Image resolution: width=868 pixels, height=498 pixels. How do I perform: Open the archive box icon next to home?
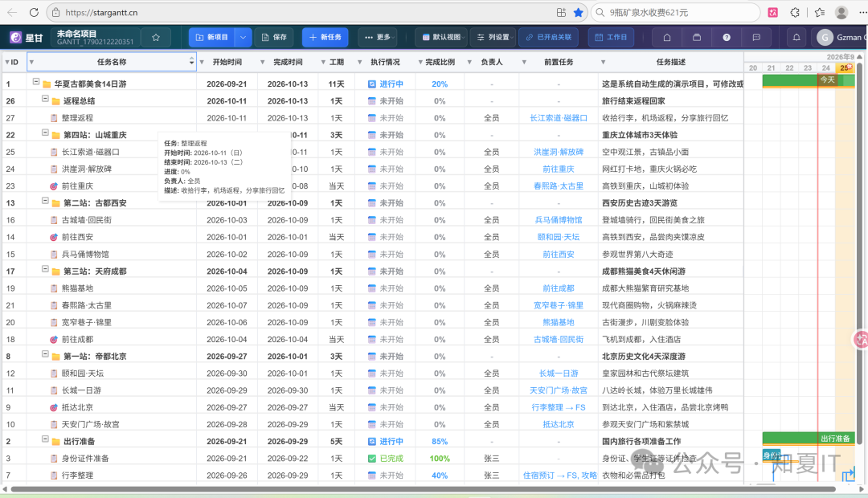697,37
